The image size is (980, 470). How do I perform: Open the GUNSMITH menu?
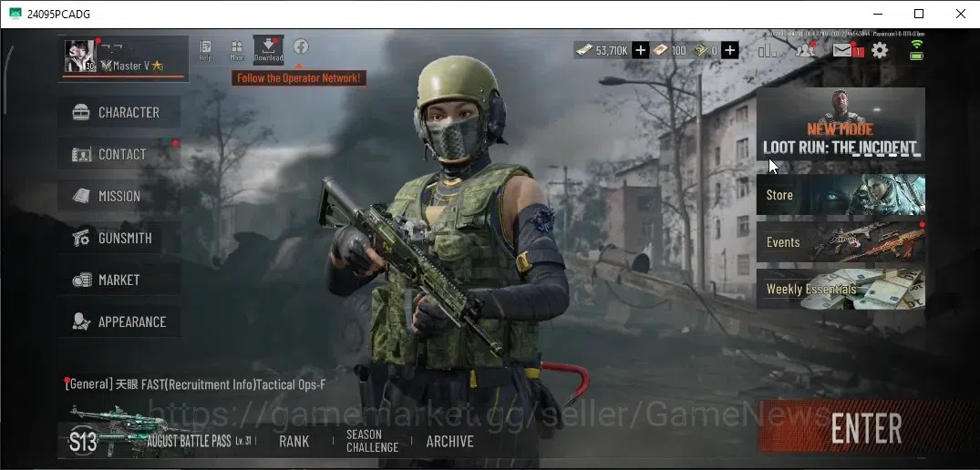[119, 238]
